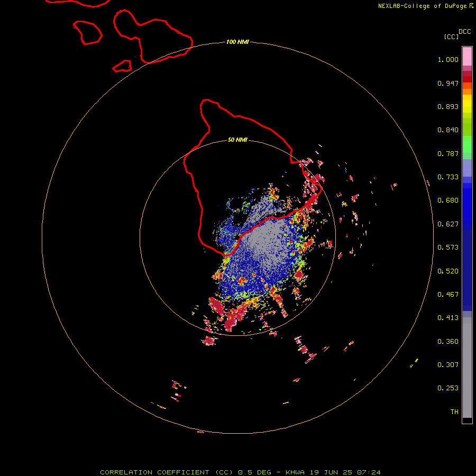This screenshot has width=476, height=476.
Task: Click the [CC] unit label
Action: coord(451,36)
